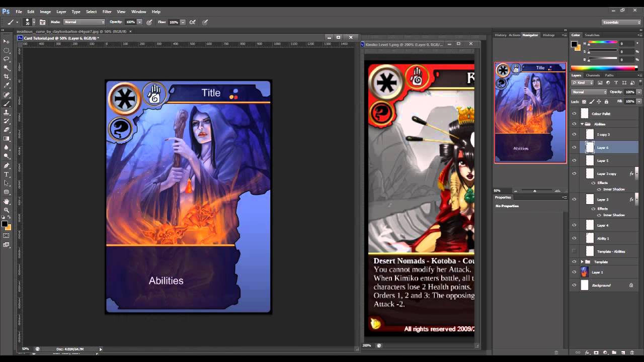This screenshot has width=644, height=362.
Task: Hide the Layer 1 image layer
Action: [574, 272]
